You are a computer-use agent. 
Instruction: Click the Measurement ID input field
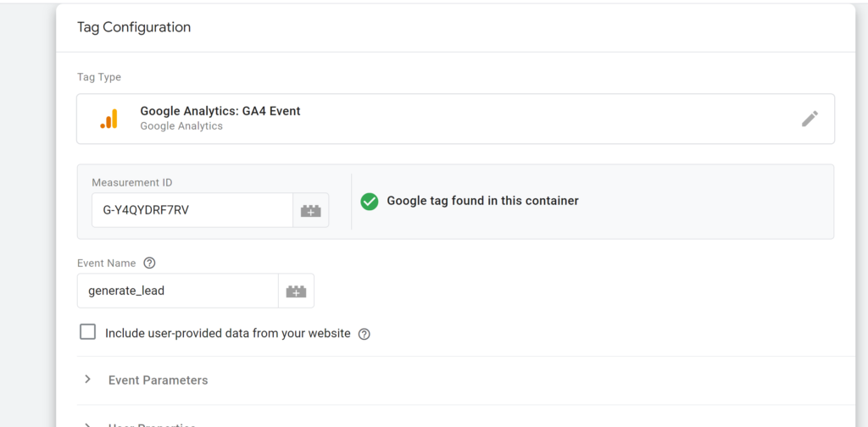(192, 210)
